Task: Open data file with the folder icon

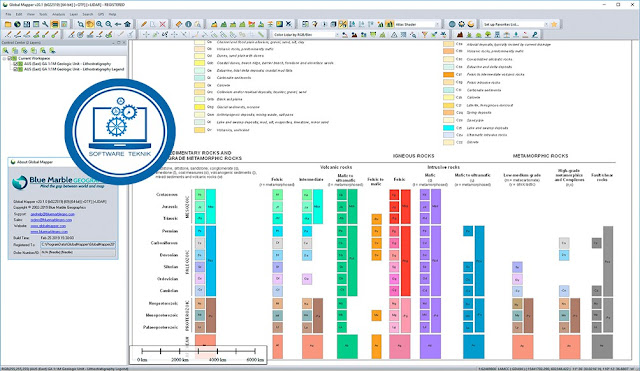Action: (8, 24)
